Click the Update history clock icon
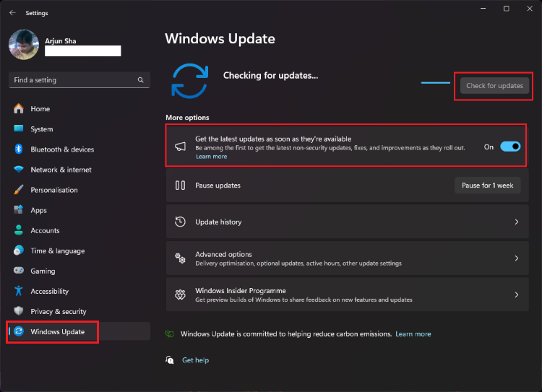The image size is (542, 392). pyautogui.click(x=180, y=222)
